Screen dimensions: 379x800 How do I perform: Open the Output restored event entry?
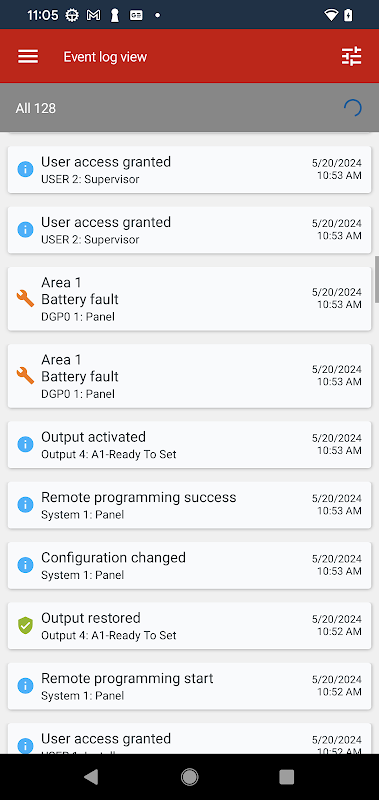[189, 626]
